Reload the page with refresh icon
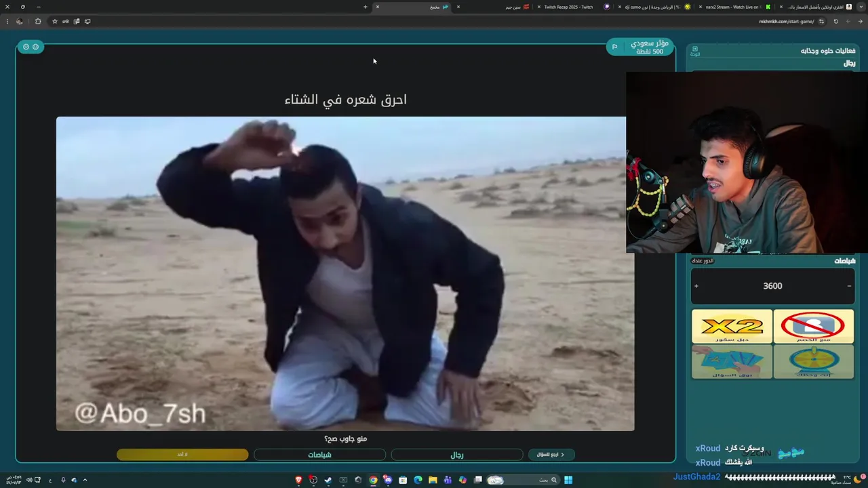868x488 pixels. click(835, 21)
